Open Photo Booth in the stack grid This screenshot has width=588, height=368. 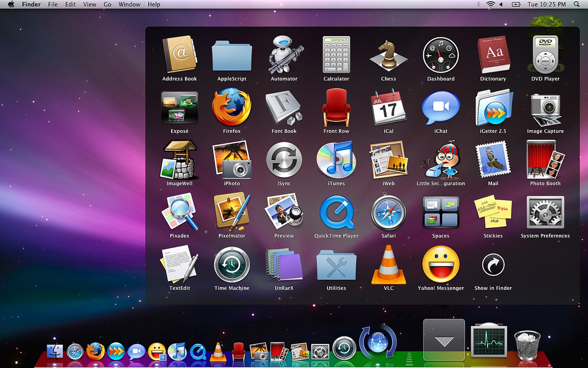pos(546,160)
